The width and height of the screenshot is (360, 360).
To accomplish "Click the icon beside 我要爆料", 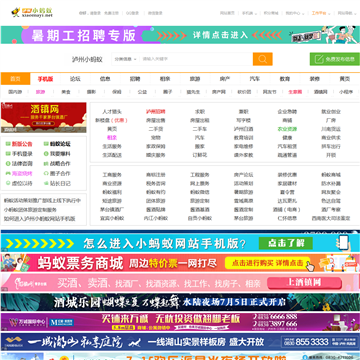I will [x=46, y=154].
